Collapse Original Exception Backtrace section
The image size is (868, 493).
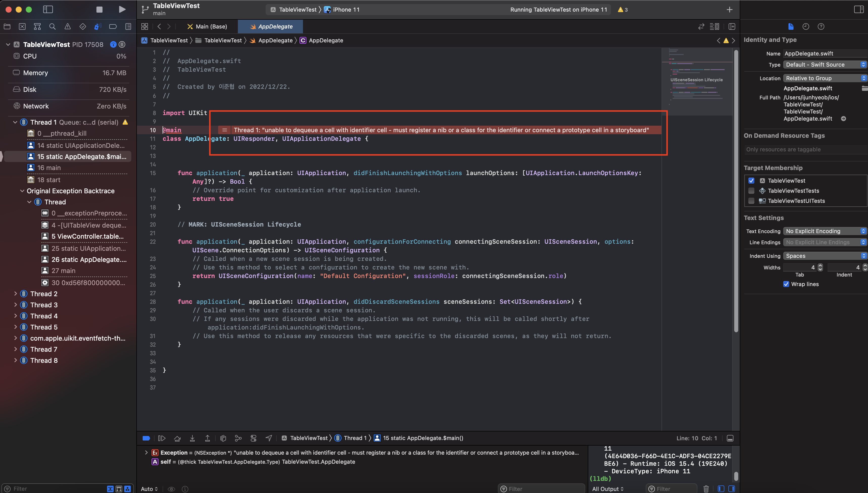tap(22, 191)
